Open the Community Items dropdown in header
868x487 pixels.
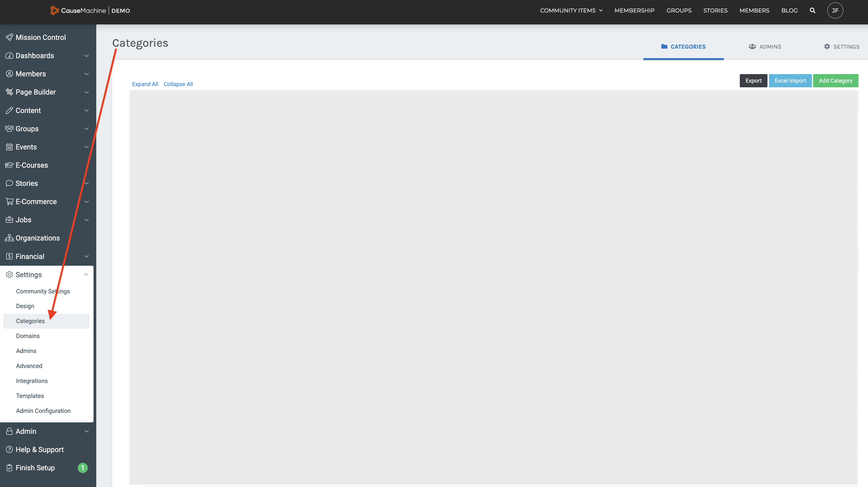571,10
